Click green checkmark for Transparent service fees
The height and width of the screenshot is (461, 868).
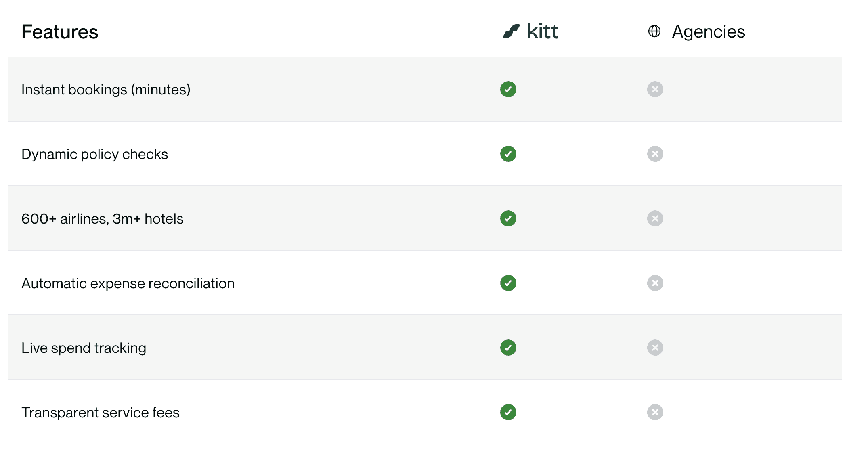pos(508,412)
